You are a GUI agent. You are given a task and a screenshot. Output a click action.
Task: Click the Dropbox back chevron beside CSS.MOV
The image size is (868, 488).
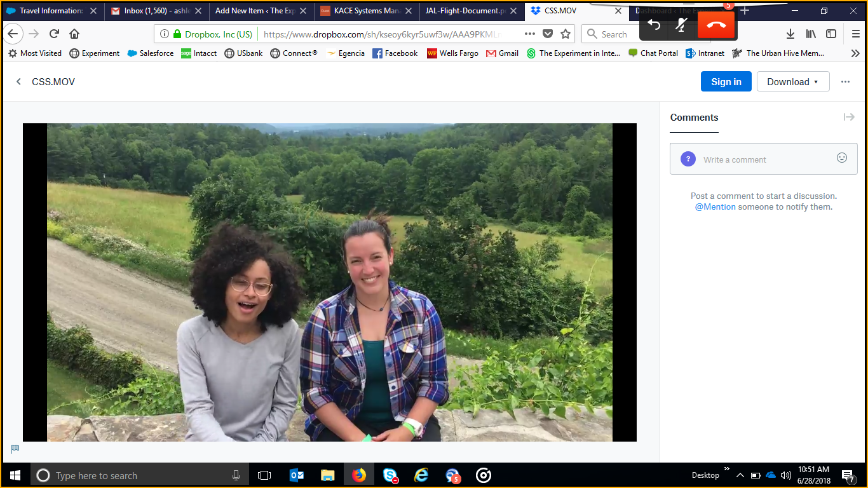point(18,82)
